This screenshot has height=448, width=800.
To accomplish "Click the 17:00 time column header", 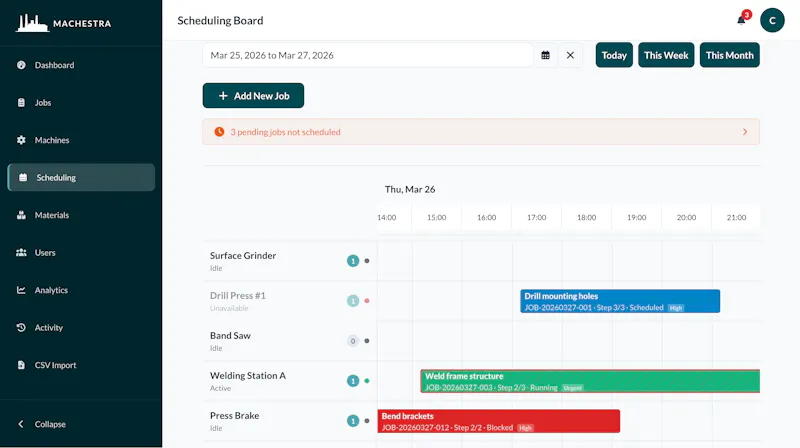I will [536, 217].
